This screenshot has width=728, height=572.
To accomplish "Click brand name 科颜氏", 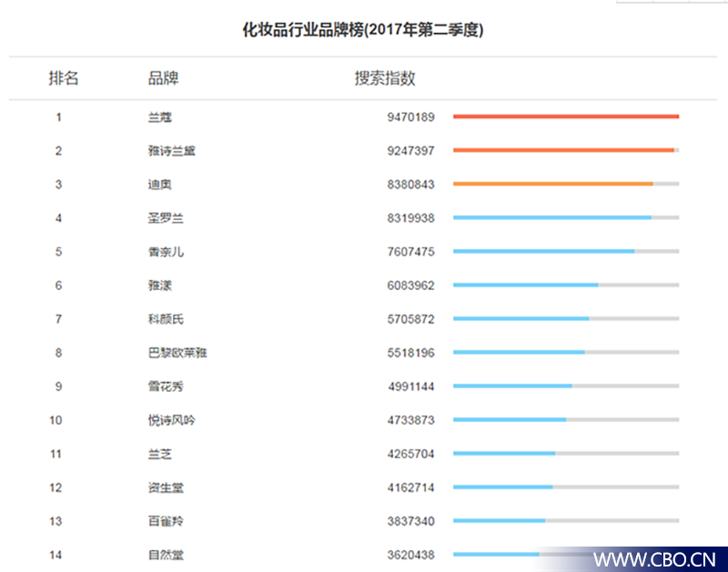I will (166, 319).
